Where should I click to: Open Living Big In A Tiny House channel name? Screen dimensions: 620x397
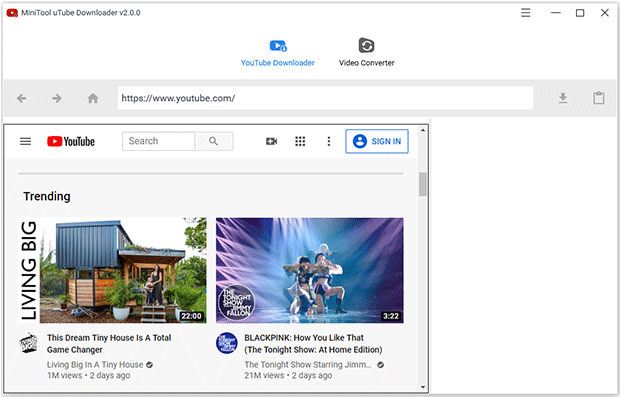pyautogui.click(x=95, y=365)
